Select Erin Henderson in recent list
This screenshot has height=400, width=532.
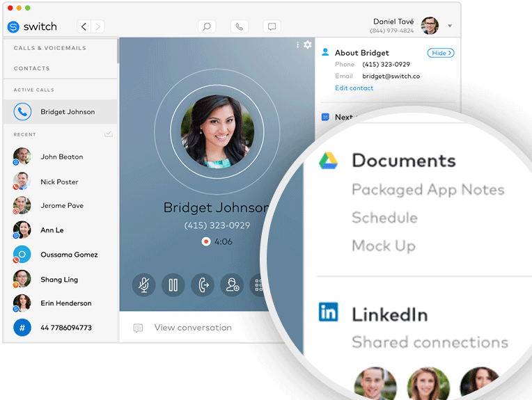coord(61,303)
